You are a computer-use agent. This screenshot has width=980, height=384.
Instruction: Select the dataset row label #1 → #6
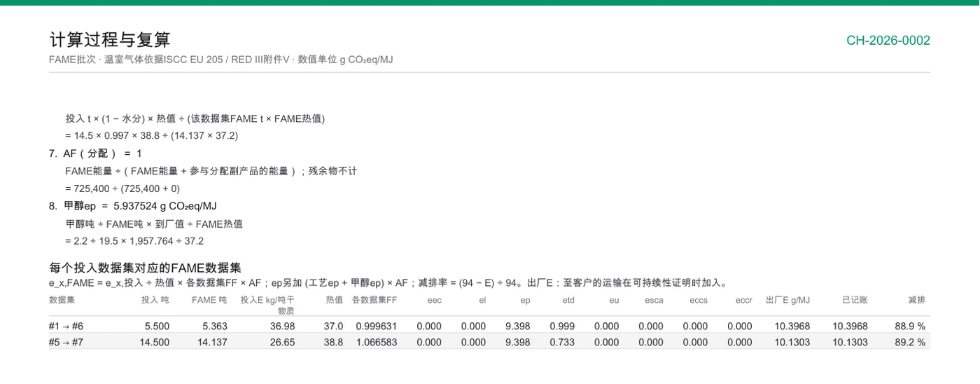click(x=66, y=326)
